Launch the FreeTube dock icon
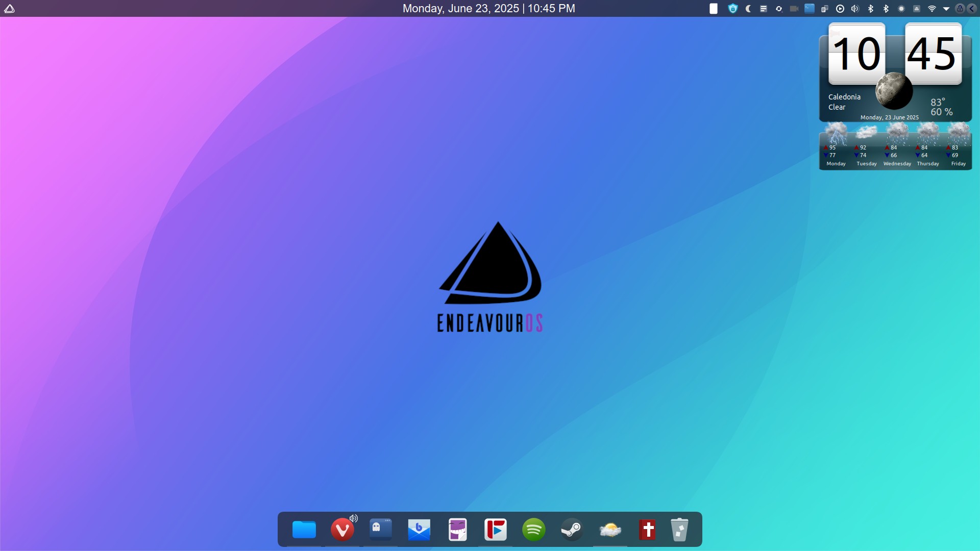Screen dimensions: 980x551 pyautogui.click(x=495, y=530)
